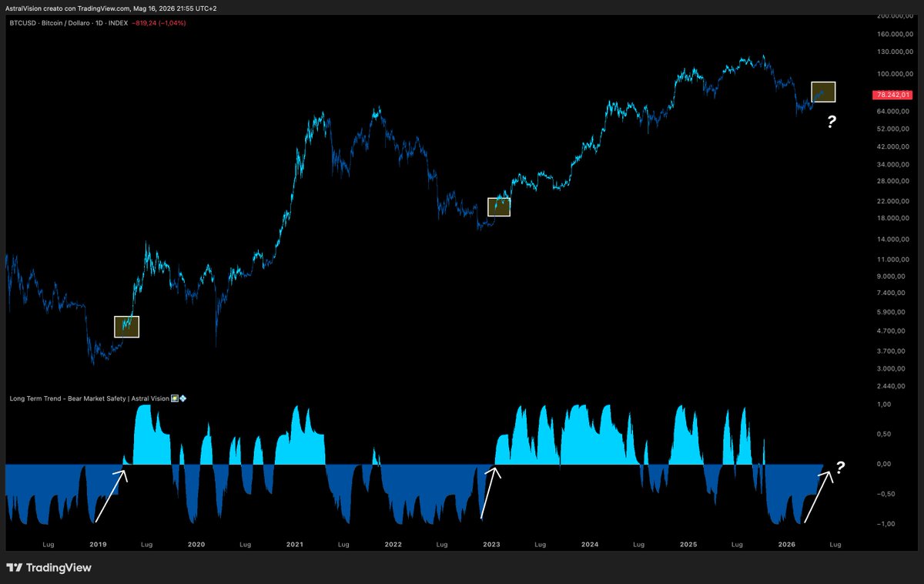Viewport: 924px width, 584px height.
Task: Click the 2023 label on the time axis
Action: (x=491, y=544)
